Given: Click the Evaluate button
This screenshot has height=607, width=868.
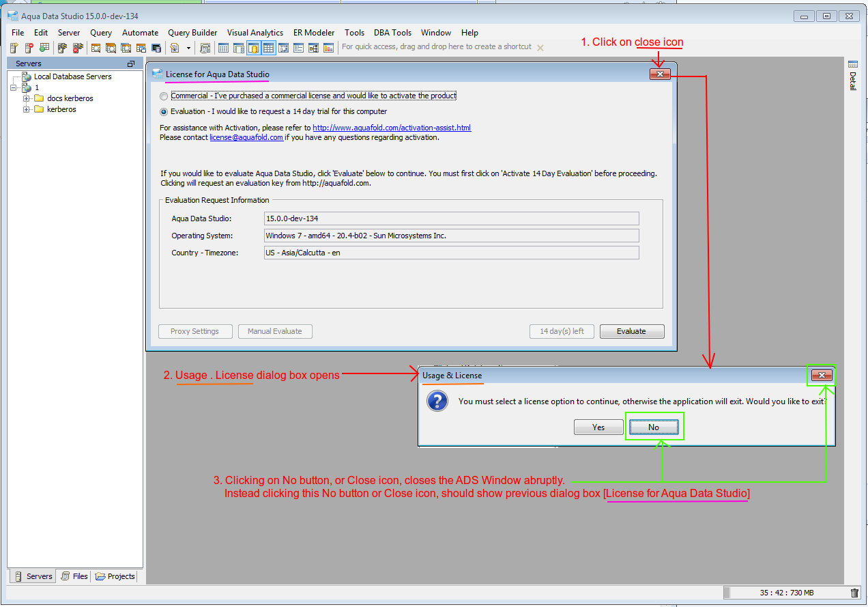Looking at the screenshot, I should [631, 331].
